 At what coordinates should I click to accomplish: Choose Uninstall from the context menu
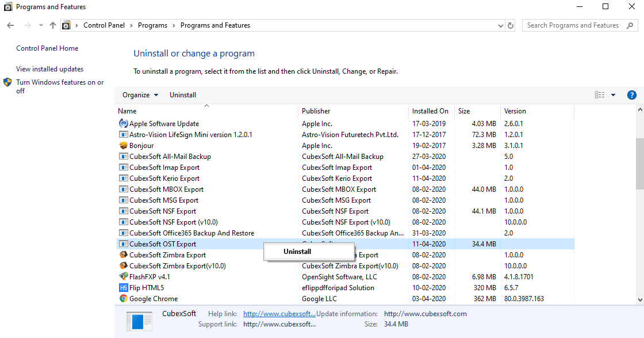click(x=297, y=252)
